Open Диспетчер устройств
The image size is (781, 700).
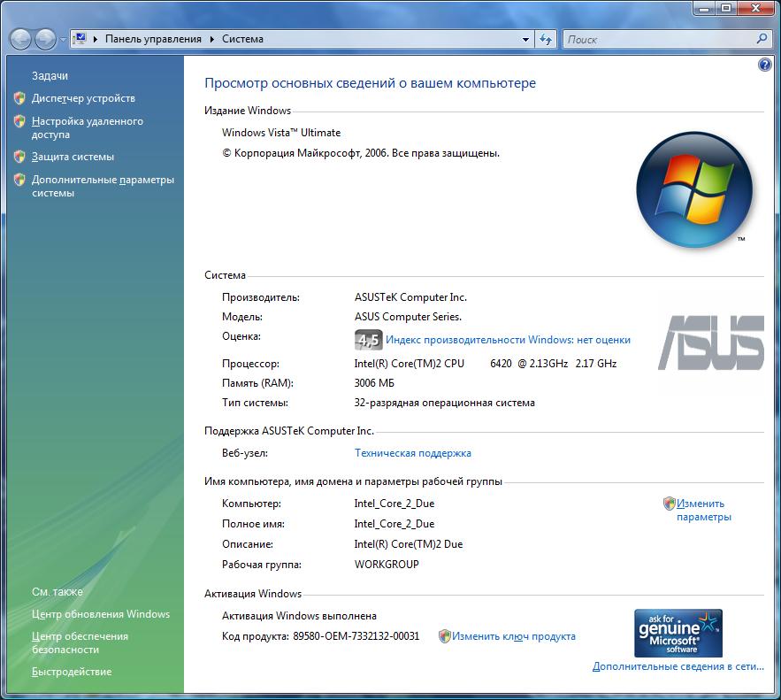(x=83, y=98)
